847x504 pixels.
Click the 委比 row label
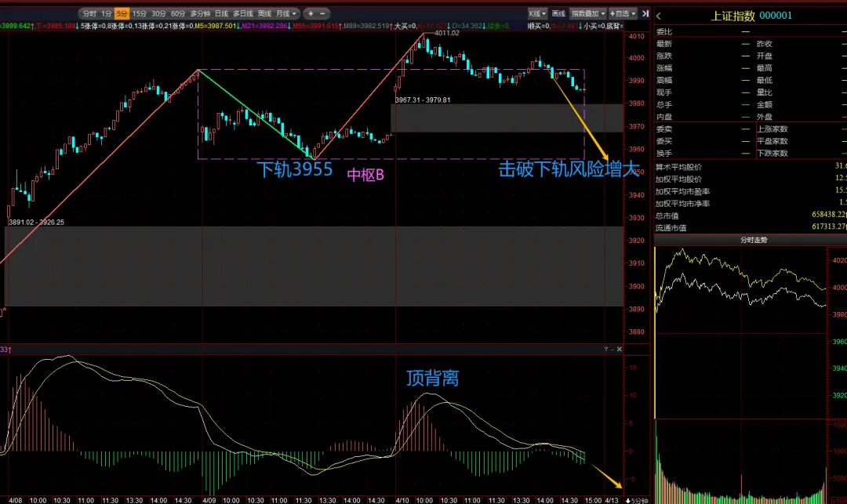tap(664, 32)
